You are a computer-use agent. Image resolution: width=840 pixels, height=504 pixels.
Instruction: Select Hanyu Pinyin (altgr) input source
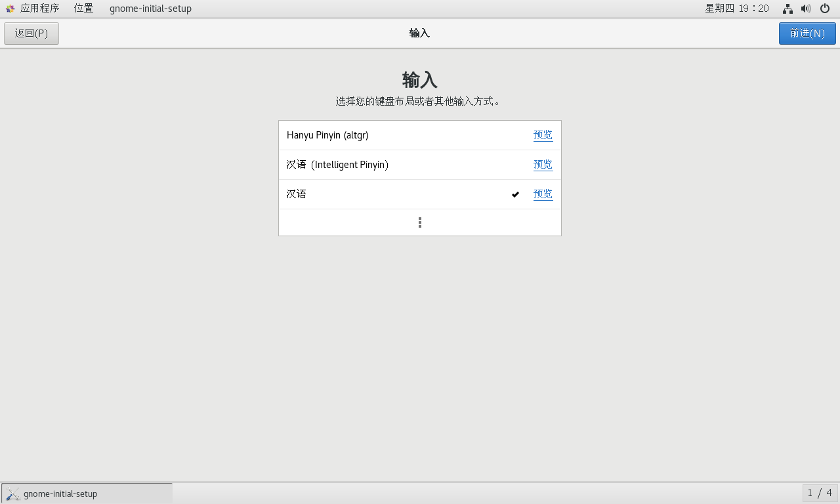click(x=420, y=135)
